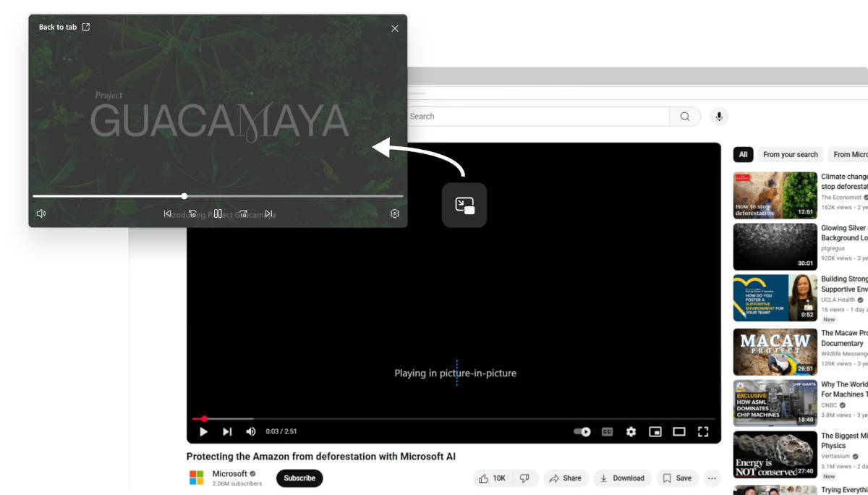Screen dimensions: 868x495
Task: Select the From your search chip
Action: [x=791, y=154]
